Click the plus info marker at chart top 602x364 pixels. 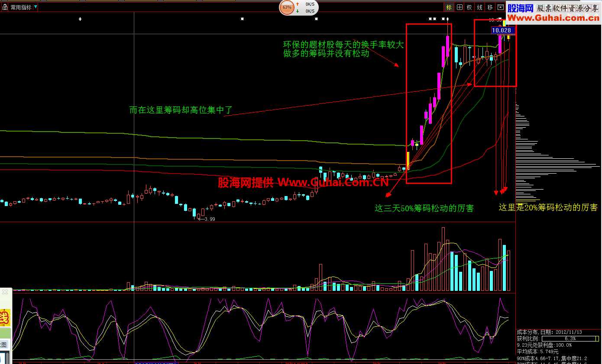[80, 19]
